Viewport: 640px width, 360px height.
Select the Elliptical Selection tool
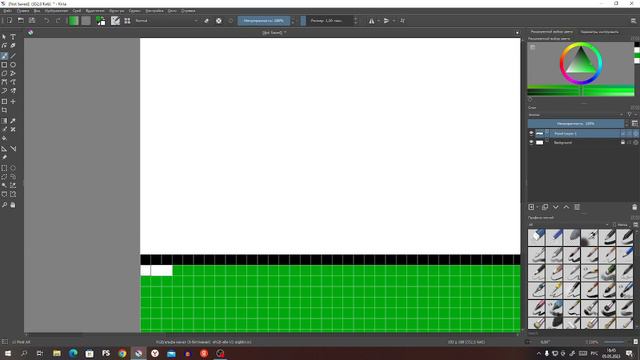(13, 168)
